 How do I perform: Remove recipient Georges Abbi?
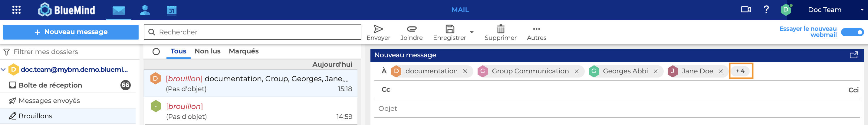(x=655, y=71)
